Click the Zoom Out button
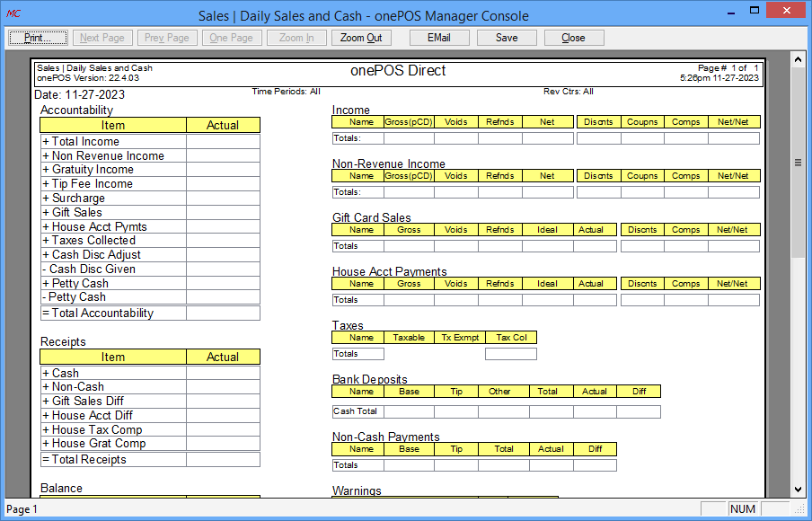Image resolution: width=812 pixels, height=521 pixels. click(x=361, y=38)
